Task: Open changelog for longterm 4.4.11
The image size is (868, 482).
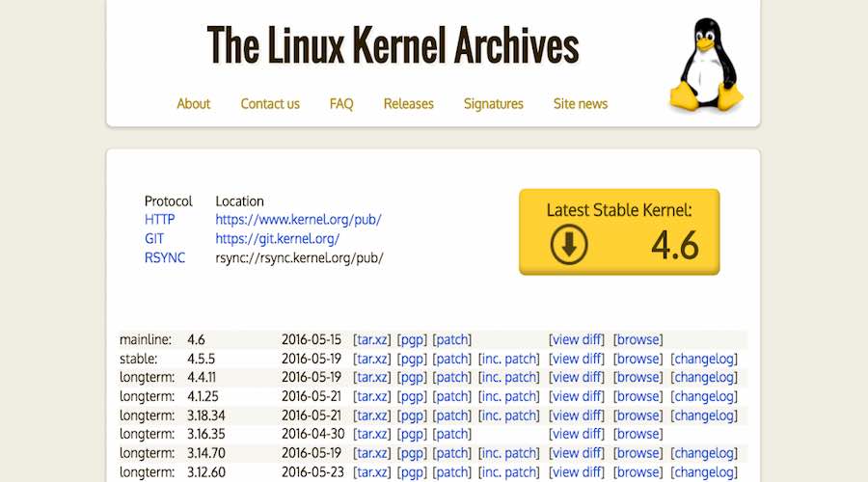Action: tap(704, 378)
